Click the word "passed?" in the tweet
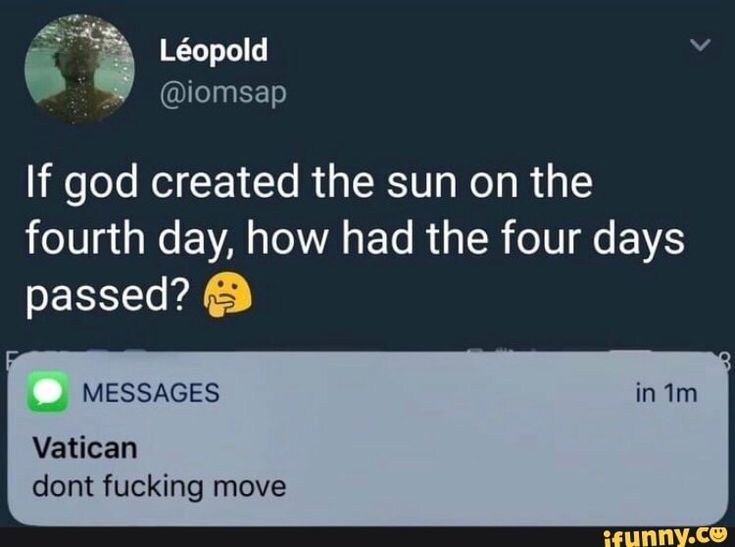Screen dimensions: 735x547 (109, 297)
